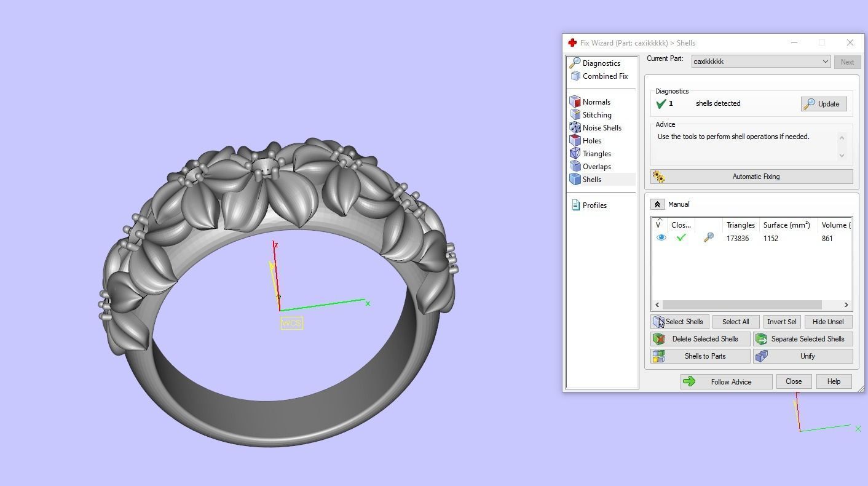Viewport: 868px width, 486px height.
Task: Open the Overlaps section
Action: [x=596, y=167]
